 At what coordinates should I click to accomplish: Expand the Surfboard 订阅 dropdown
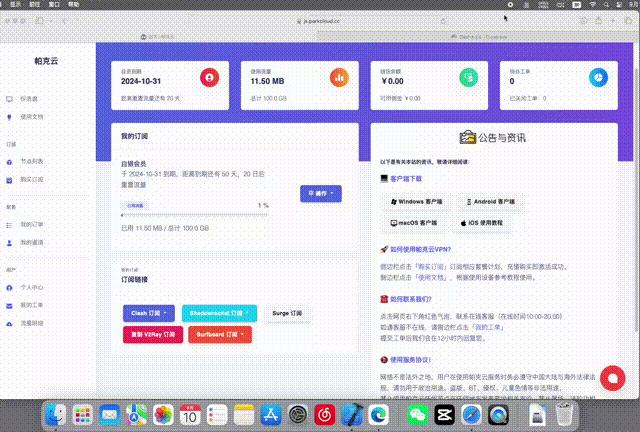220,334
